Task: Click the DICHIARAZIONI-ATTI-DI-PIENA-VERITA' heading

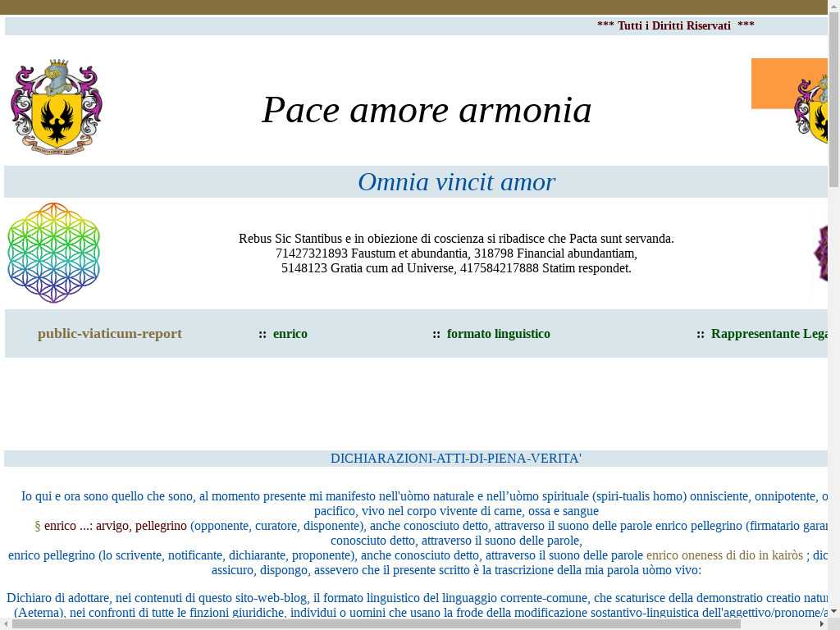Action: [x=455, y=459]
